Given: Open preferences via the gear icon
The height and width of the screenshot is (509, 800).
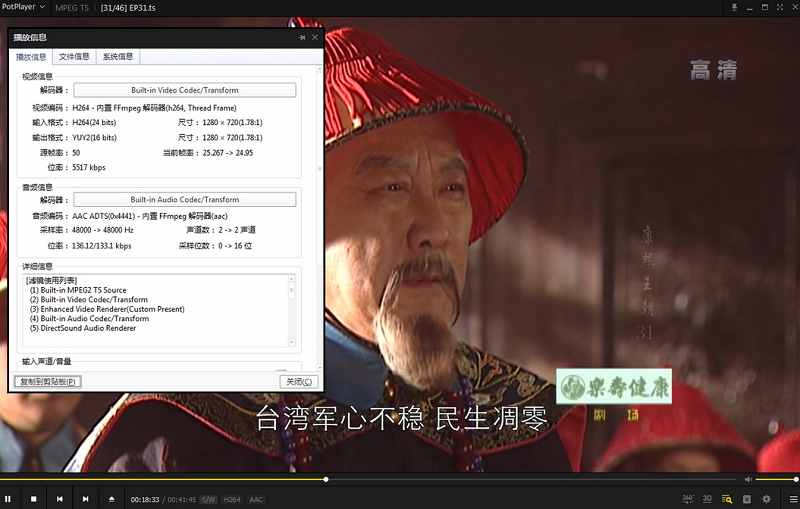Looking at the screenshot, I should [x=766, y=499].
